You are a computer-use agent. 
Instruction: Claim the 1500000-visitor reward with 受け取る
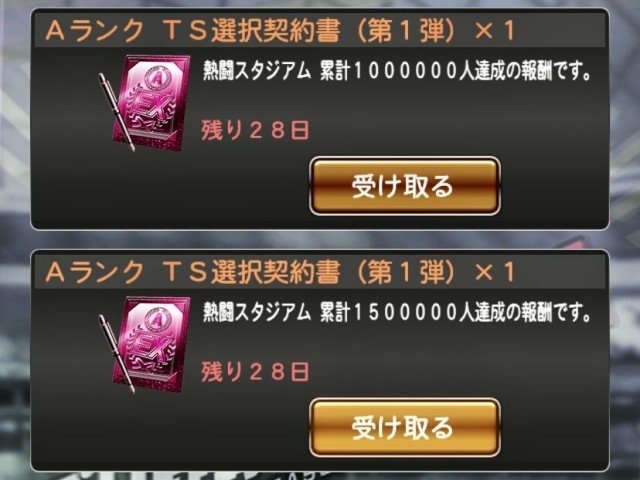pyautogui.click(x=404, y=427)
